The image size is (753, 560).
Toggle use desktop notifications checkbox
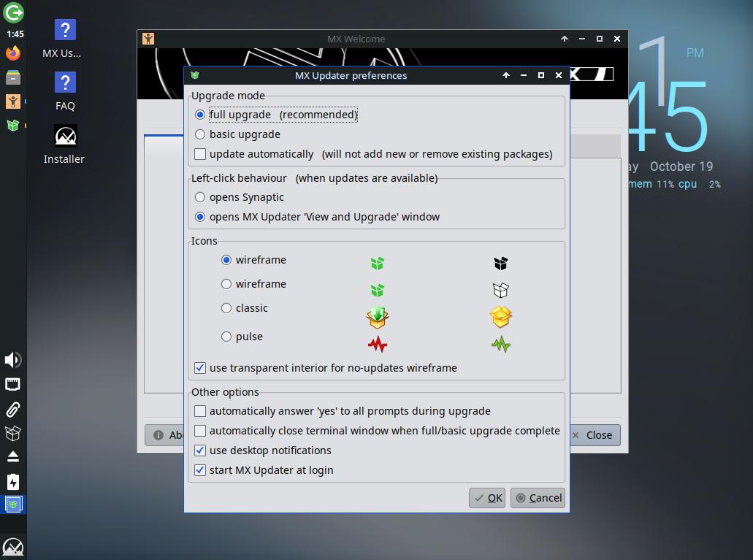pyautogui.click(x=200, y=450)
